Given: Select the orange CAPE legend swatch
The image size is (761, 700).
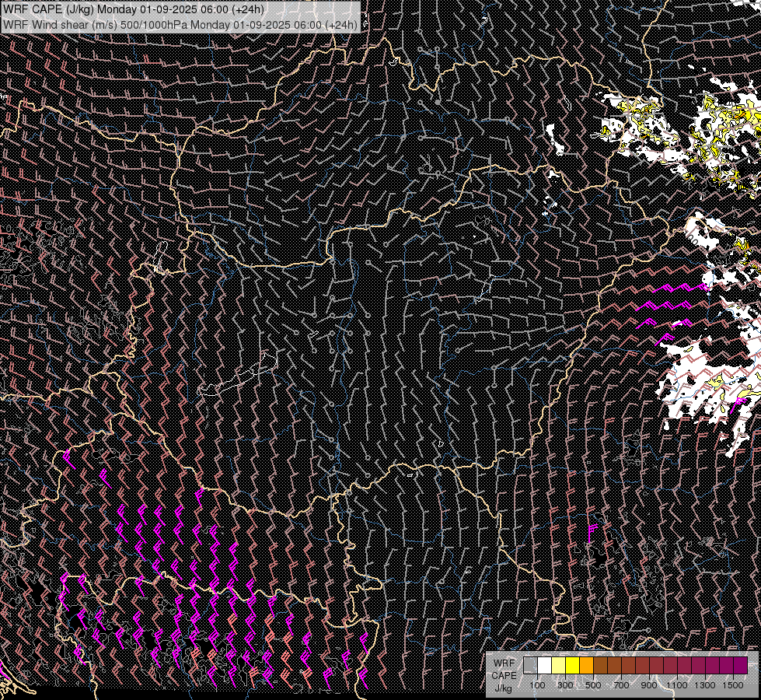Looking at the screenshot, I should (587, 665).
